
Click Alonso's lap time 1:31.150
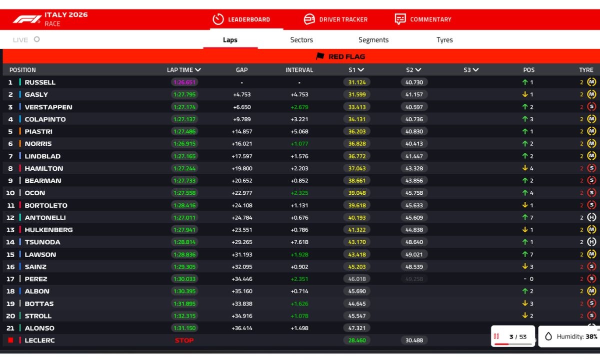(x=184, y=328)
